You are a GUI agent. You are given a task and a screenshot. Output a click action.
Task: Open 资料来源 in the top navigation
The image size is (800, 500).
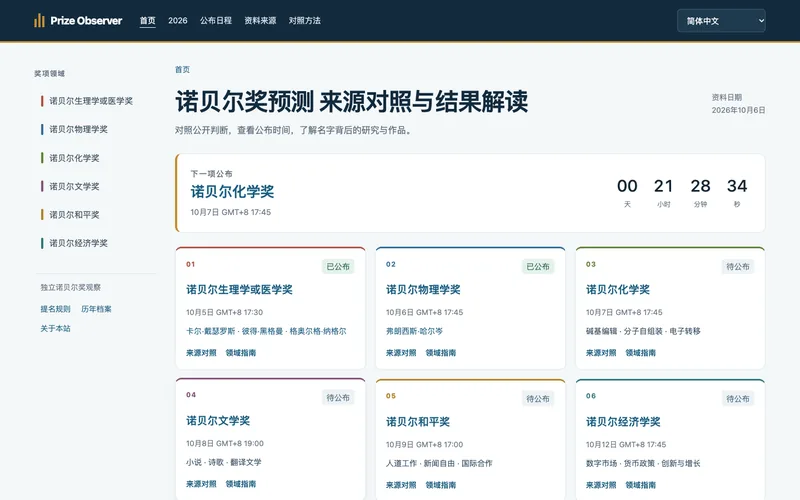point(260,20)
